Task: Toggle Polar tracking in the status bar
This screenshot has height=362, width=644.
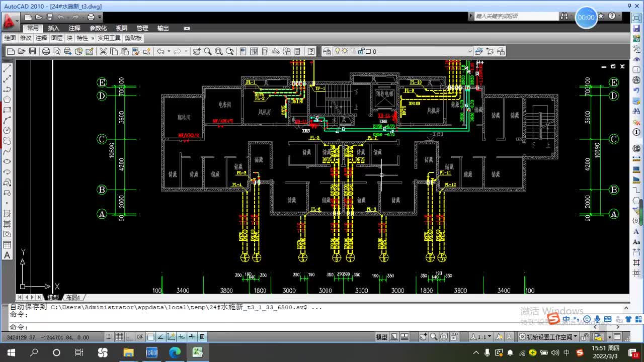Action: pos(140,337)
